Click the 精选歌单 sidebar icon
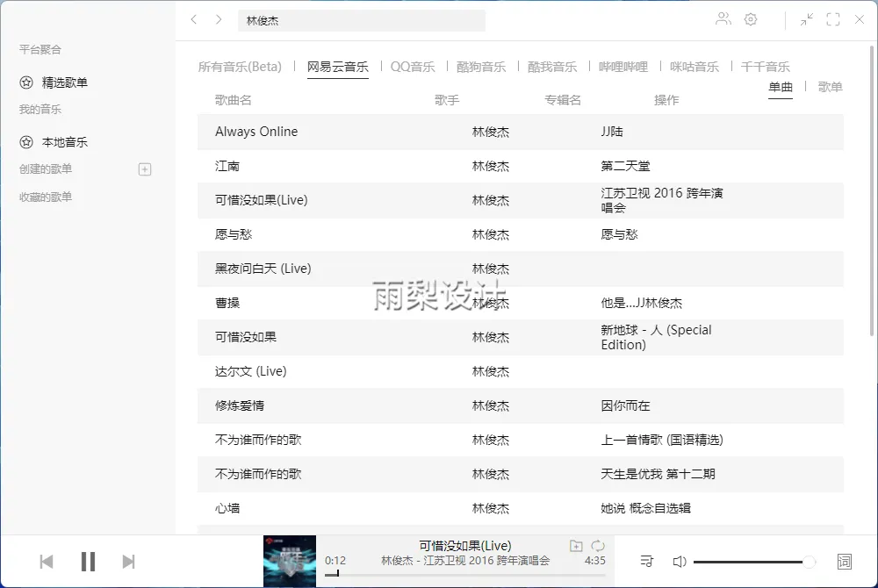 pyautogui.click(x=26, y=82)
